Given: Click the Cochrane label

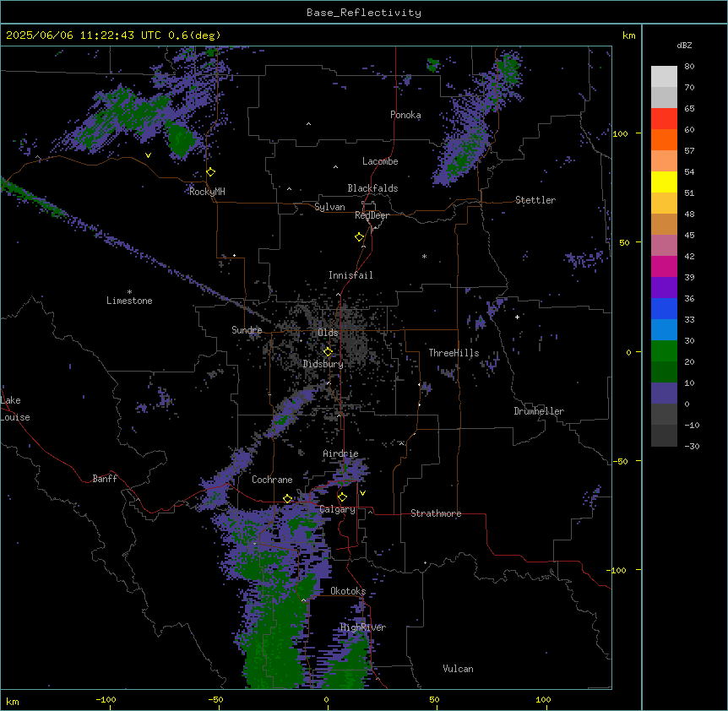Looking at the screenshot, I should pyautogui.click(x=272, y=480).
